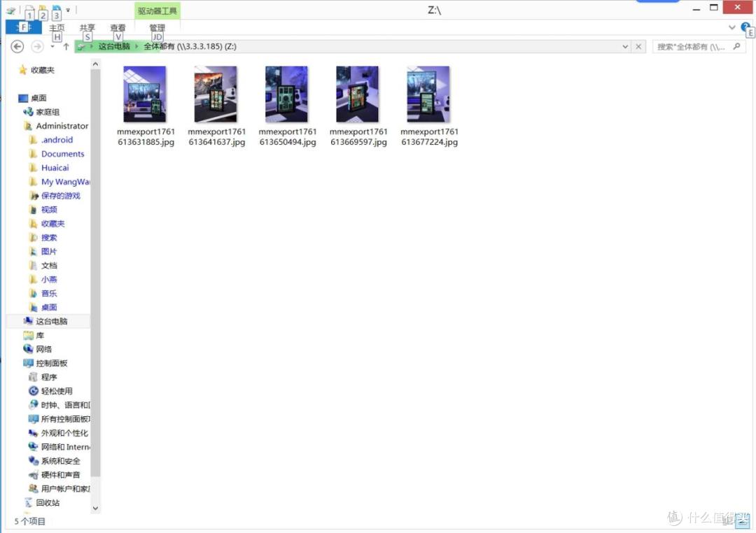Select the 驱动器工具 contextual tab
The image size is (756, 533).
[157, 10]
